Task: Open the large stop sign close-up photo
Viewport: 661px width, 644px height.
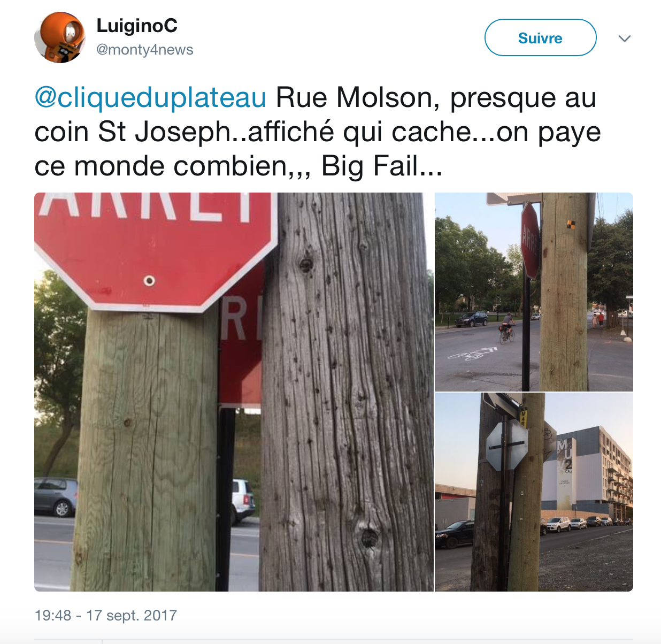Action: pyautogui.click(x=234, y=392)
